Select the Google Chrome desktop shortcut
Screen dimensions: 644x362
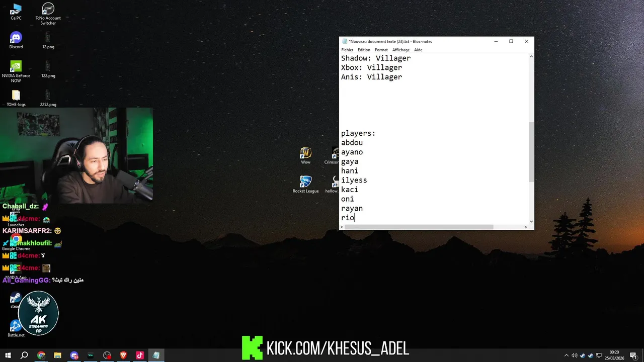click(16, 242)
